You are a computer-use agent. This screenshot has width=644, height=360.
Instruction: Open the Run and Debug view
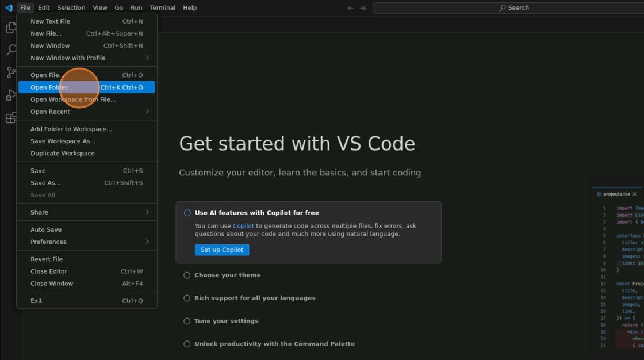(11, 95)
